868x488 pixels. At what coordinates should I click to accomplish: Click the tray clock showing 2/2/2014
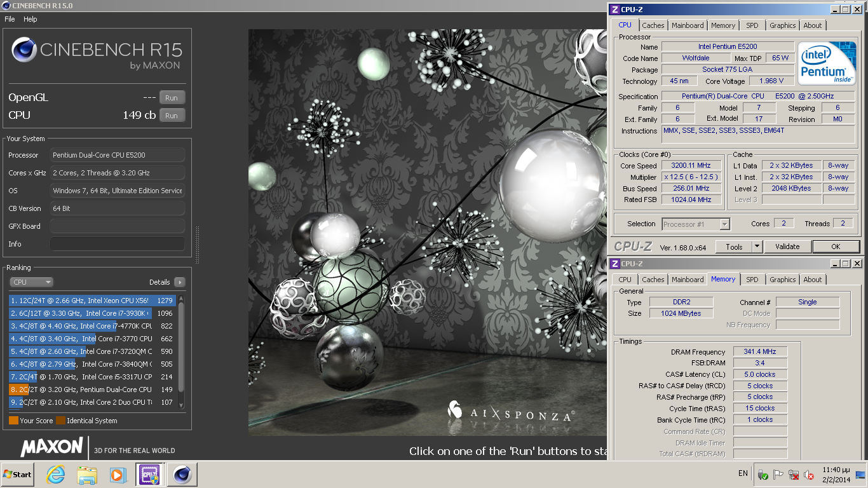click(836, 475)
